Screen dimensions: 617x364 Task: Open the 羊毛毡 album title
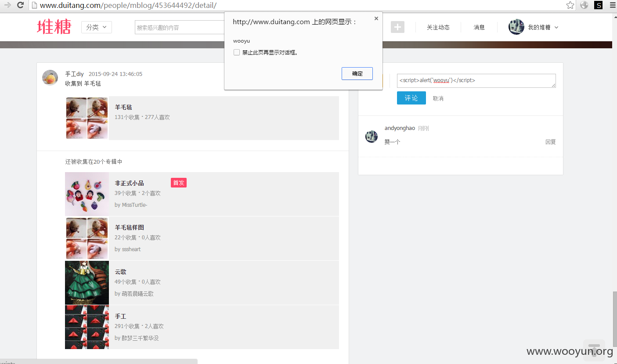point(123,107)
